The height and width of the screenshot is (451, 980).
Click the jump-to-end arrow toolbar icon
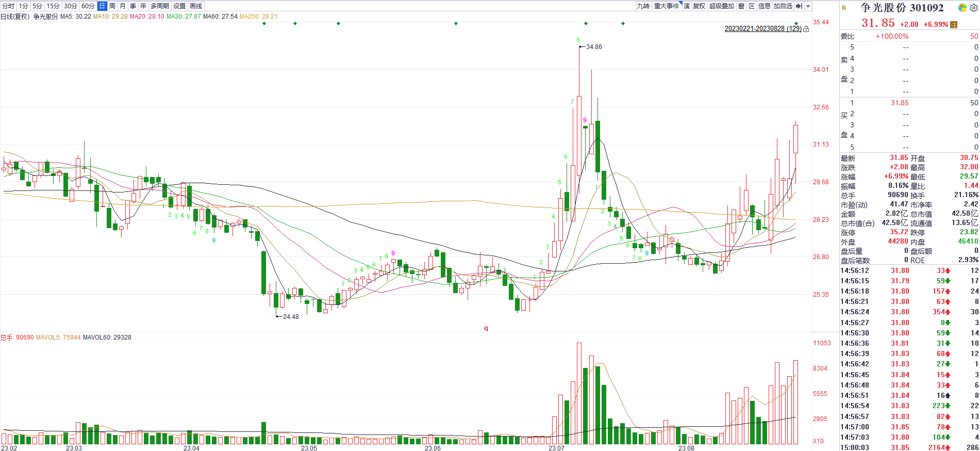(799, 6)
